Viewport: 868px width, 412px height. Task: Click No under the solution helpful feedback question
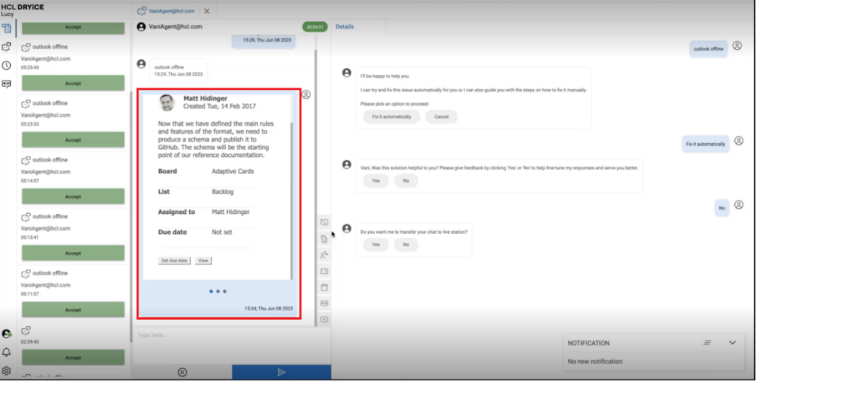(406, 181)
